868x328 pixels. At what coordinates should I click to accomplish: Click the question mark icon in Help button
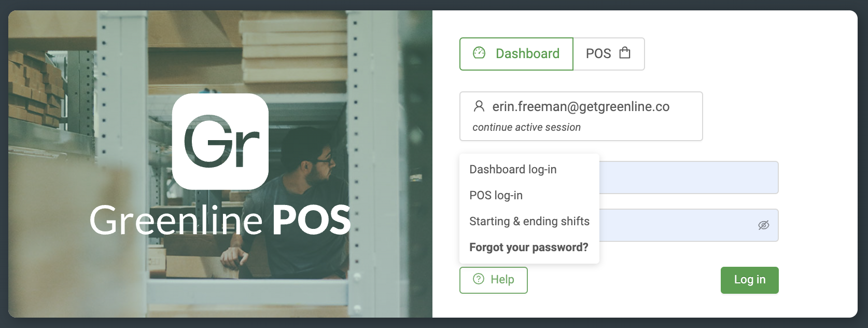[x=479, y=279]
